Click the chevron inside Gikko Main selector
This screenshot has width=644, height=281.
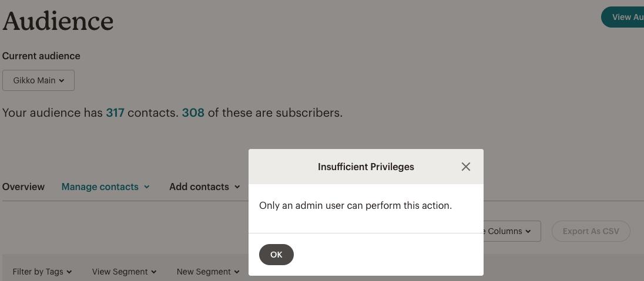(x=62, y=81)
